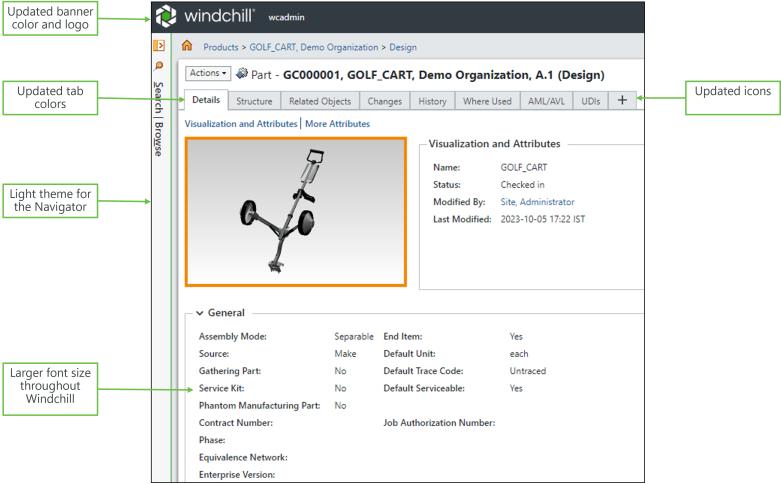The height and width of the screenshot is (483, 781).
Task: Open the Changes tab
Action: 385,101
